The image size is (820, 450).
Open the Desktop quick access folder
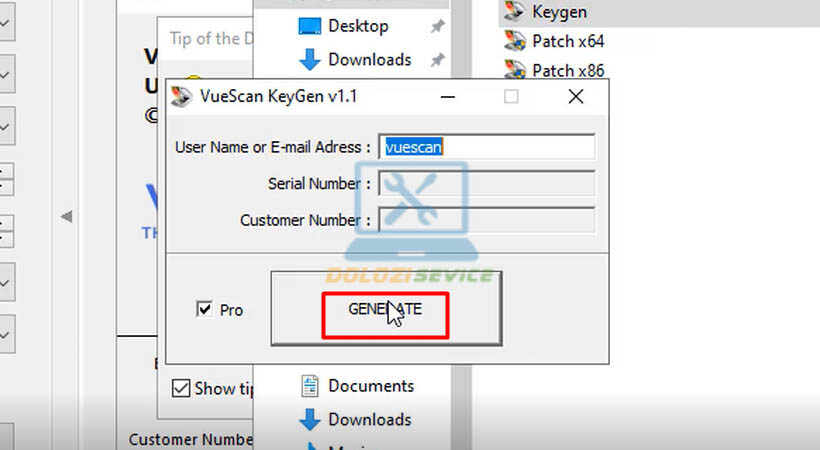[x=357, y=25]
